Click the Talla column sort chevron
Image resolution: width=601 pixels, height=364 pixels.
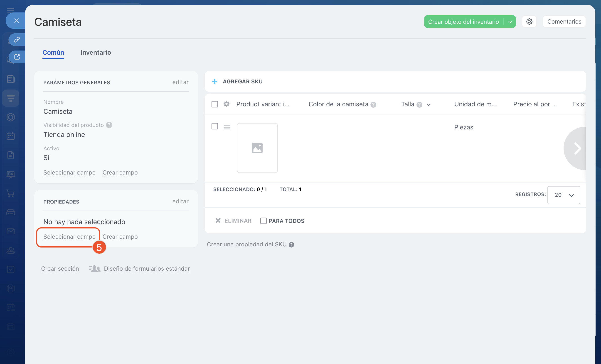coord(429,105)
